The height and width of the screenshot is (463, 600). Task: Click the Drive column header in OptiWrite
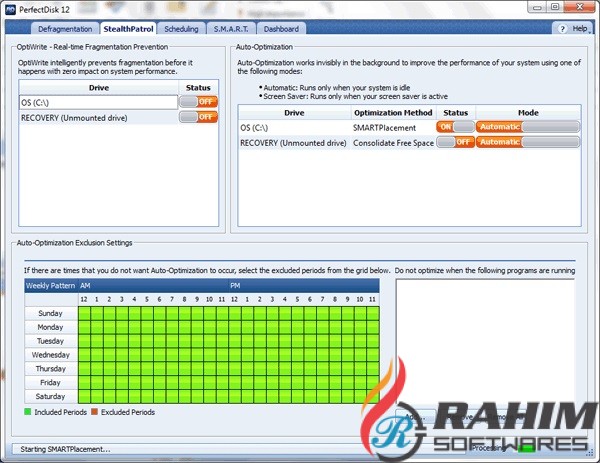coord(99,88)
